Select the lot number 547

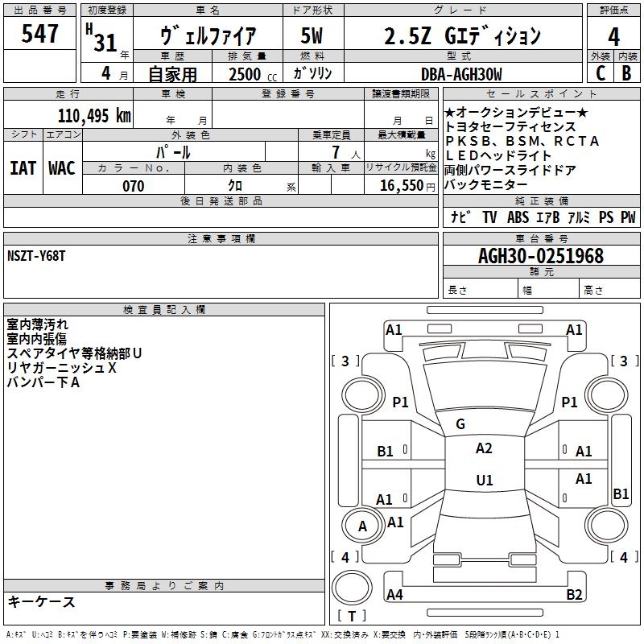[x=40, y=35]
